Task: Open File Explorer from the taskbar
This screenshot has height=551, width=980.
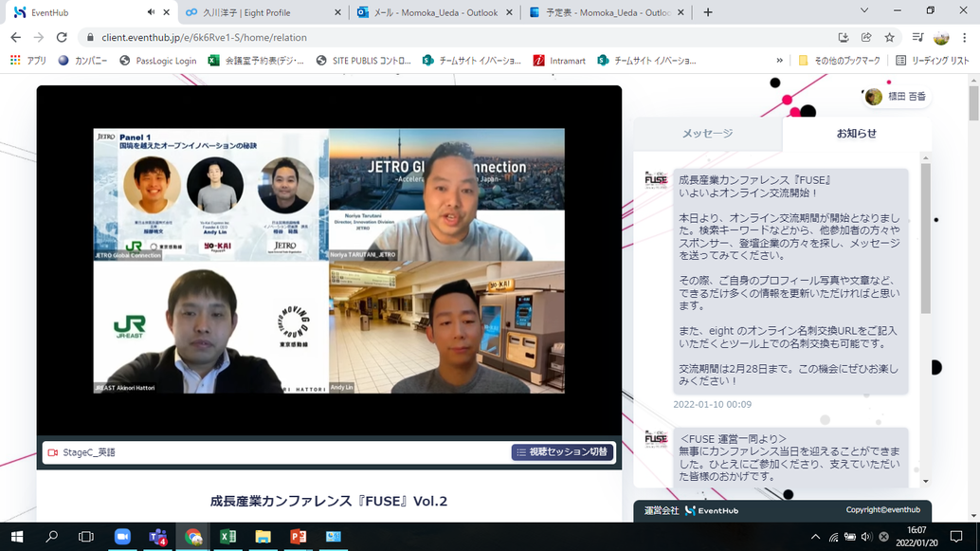Action: [x=263, y=537]
